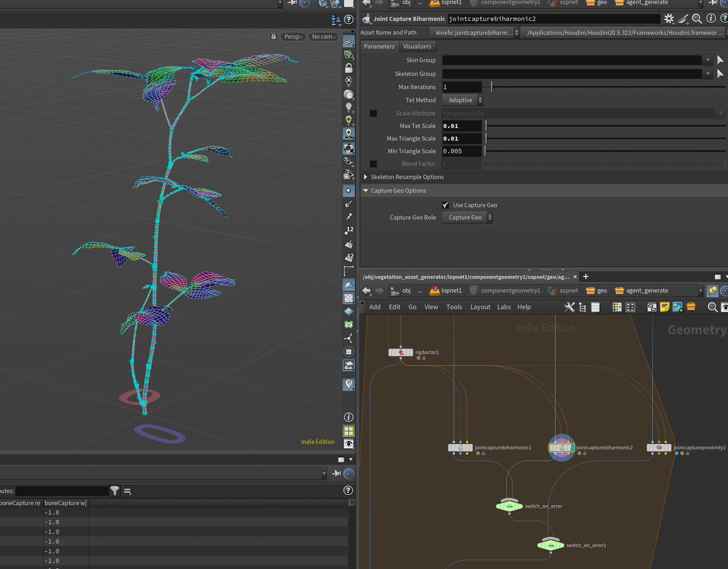Enable the Blend Factor checkbox
Viewport: 728px width, 569px height.
[x=373, y=164]
